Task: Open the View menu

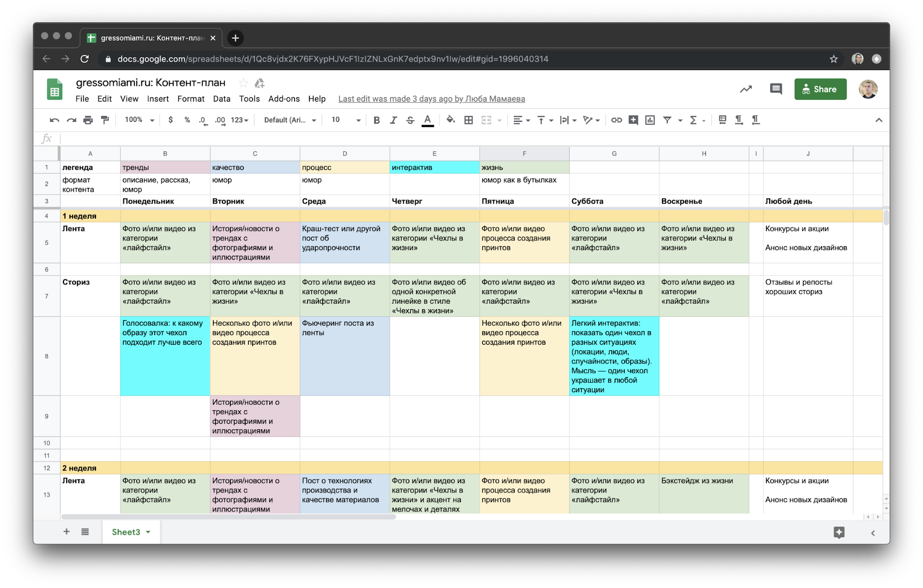Action: [129, 99]
